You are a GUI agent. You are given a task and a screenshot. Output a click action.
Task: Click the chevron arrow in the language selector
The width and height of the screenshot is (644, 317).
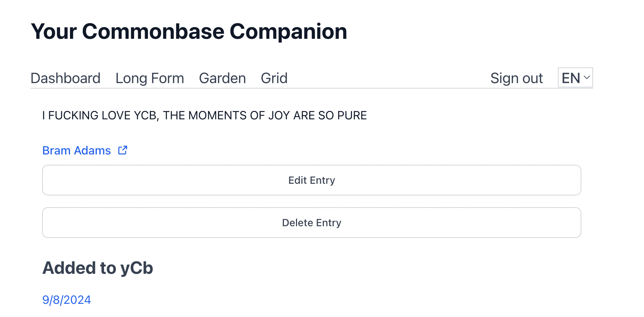pyautogui.click(x=587, y=78)
